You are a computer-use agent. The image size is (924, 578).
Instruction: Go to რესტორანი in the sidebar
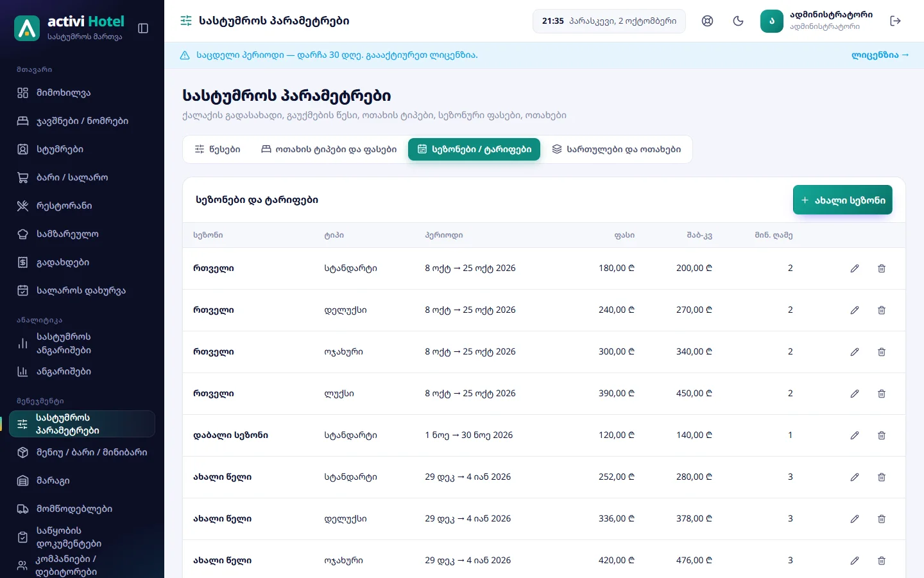[x=82, y=206]
